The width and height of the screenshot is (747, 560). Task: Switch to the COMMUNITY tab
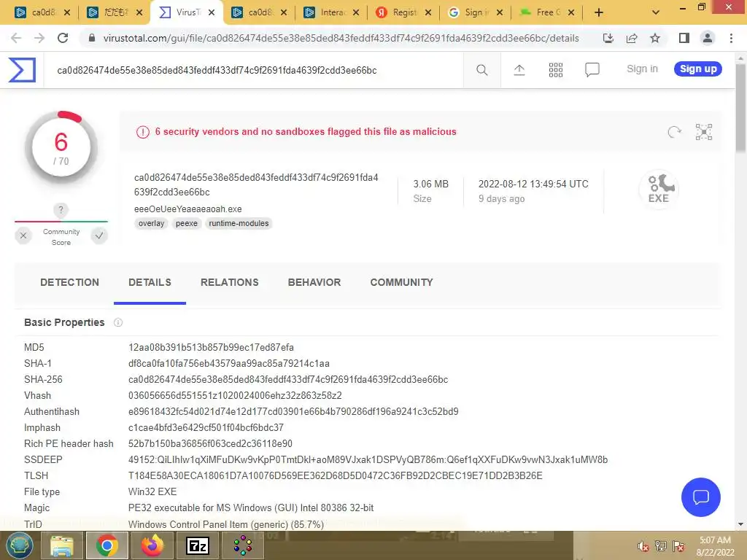pos(402,282)
